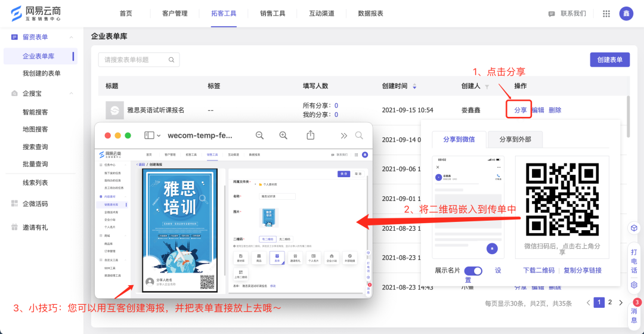Viewport: 644px width, 334px height.
Task: Collapse the 企搜宝 section chevron
Action: tap(72, 94)
